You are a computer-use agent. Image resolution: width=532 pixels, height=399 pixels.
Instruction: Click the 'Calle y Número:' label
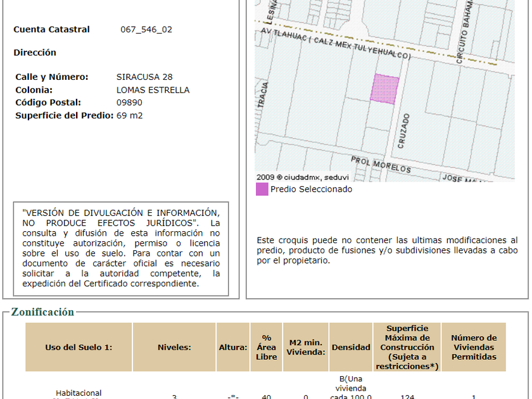click(51, 77)
